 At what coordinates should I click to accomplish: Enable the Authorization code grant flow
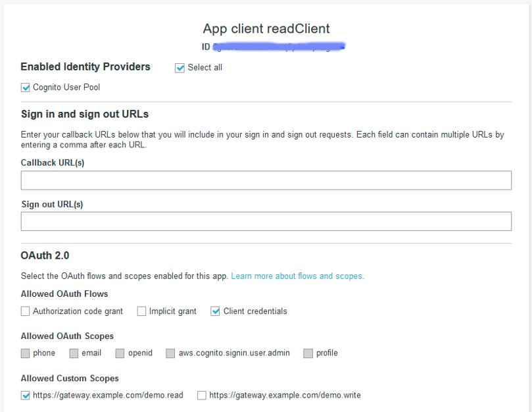point(25,311)
